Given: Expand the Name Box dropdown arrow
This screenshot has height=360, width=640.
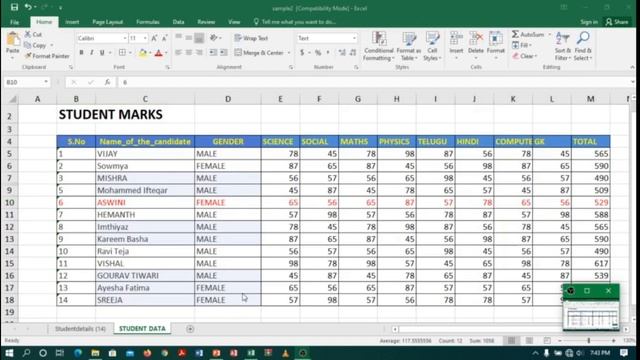Looking at the screenshot, I should point(46,82).
